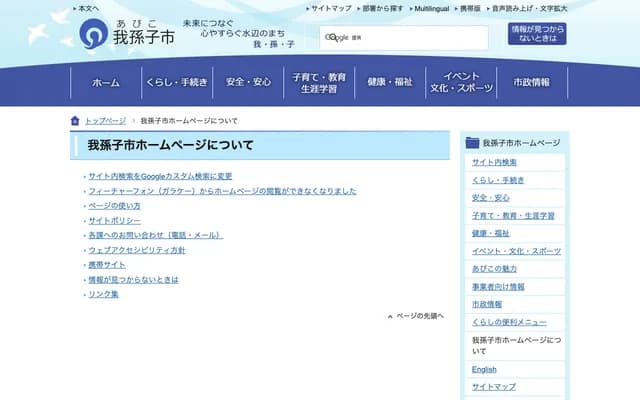Open the 子育て・教育 生涯学習 navigation tab
640x400 pixels.
pos(319,83)
